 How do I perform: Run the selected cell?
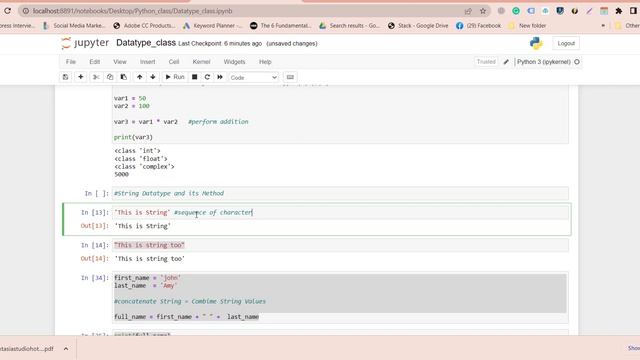click(175, 77)
